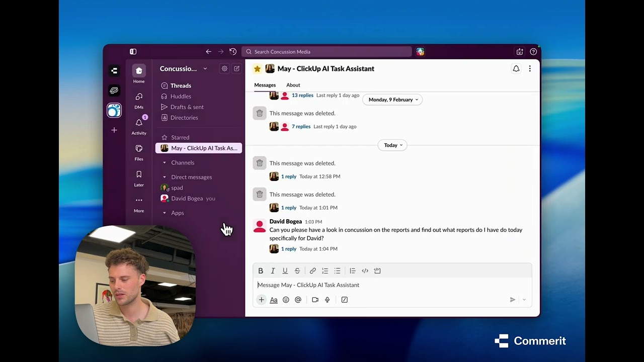
Task: Go forward with the right arrow
Action: 220,51
